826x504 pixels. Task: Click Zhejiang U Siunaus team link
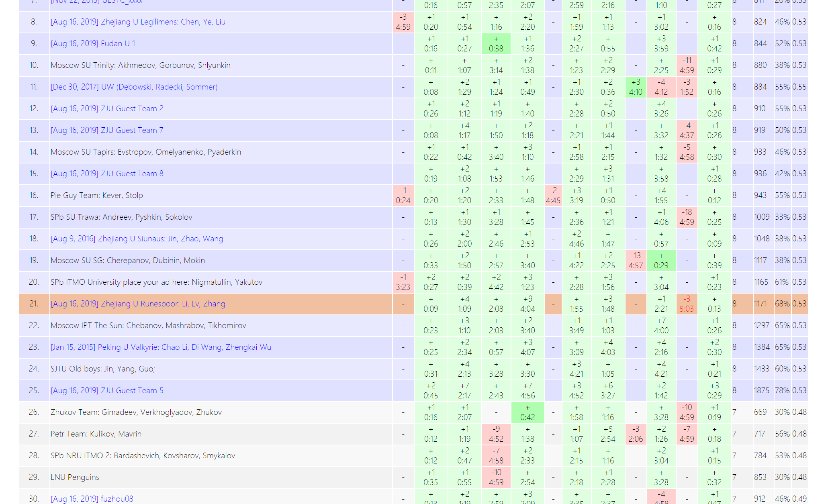(137, 239)
